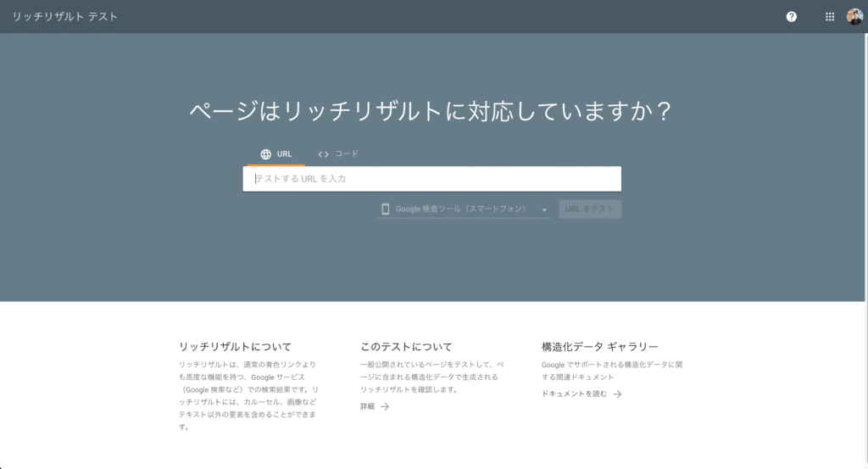Click the URL をテスト button
Image resolution: width=868 pixels, height=469 pixels.
click(590, 209)
